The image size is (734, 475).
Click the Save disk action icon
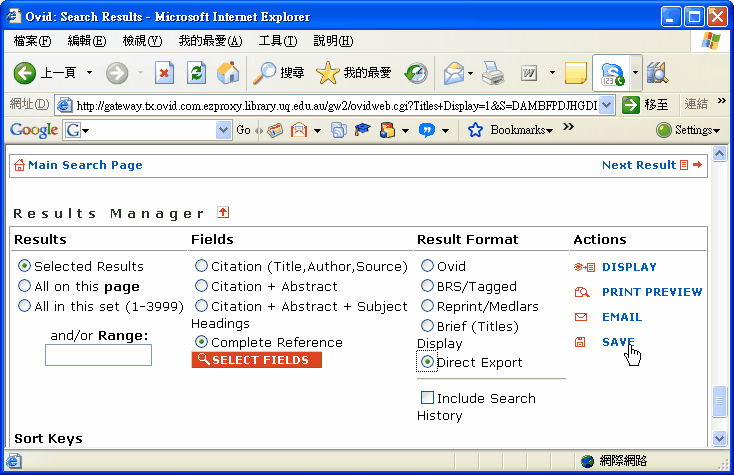tap(580, 342)
